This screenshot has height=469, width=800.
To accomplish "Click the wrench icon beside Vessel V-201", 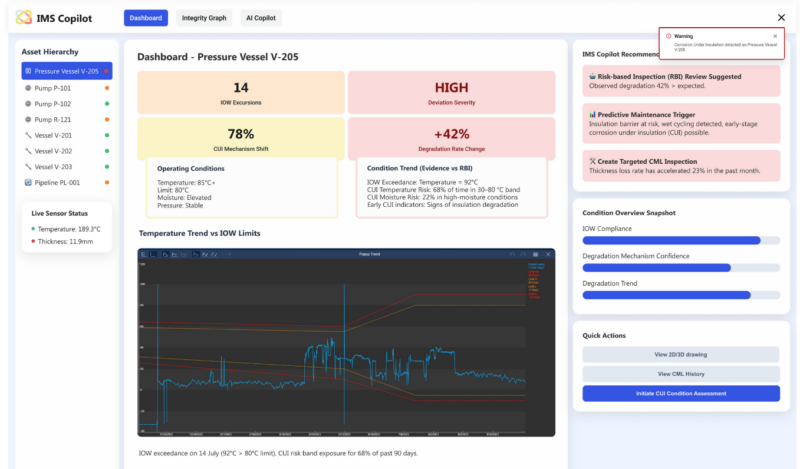I will [27, 135].
